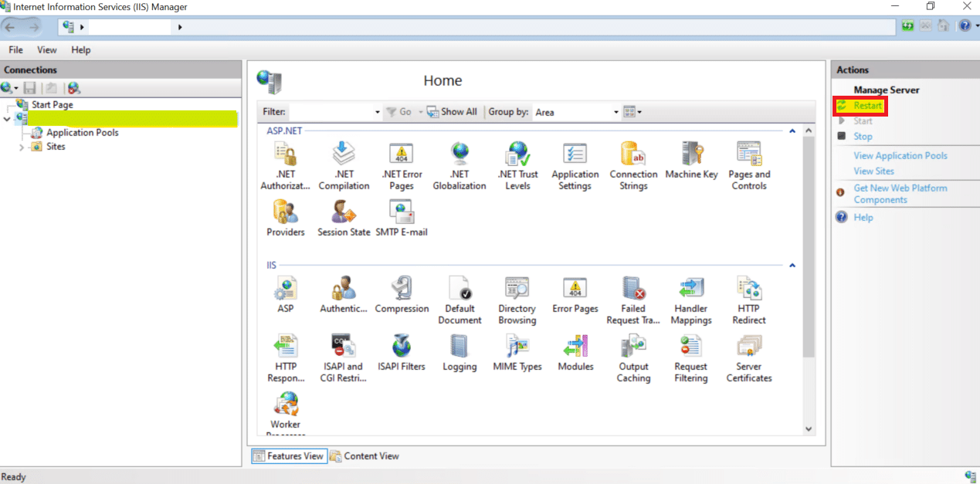Open the Modules feature
The height and width of the screenshot is (484, 980).
pos(575,353)
